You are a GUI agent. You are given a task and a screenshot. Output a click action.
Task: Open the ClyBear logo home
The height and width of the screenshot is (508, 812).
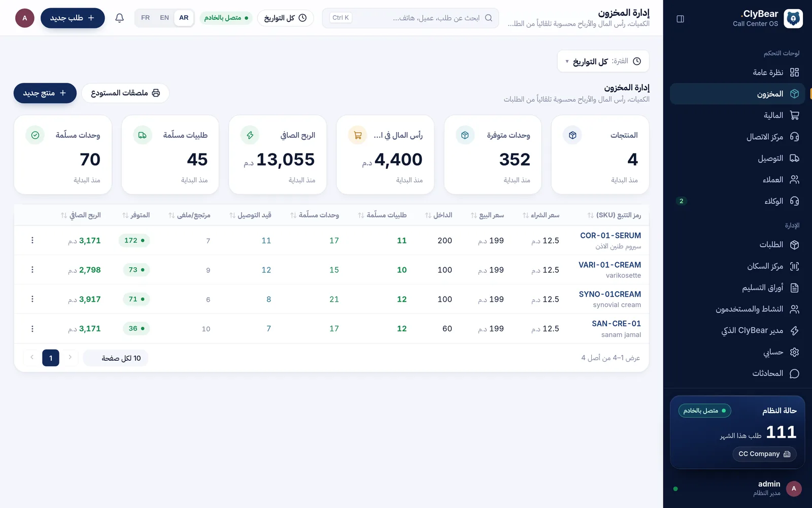pyautogui.click(x=793, y=18)
